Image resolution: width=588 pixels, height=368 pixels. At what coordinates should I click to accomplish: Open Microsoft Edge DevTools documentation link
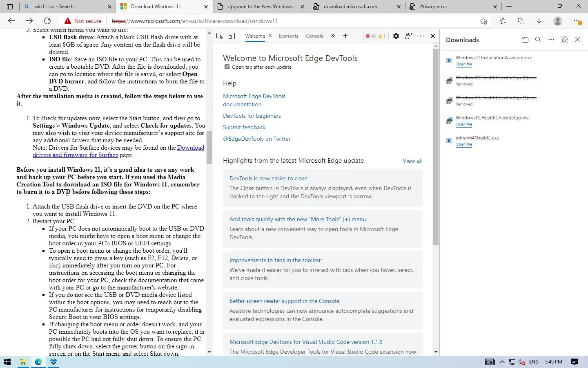click(x=254, y=100)
